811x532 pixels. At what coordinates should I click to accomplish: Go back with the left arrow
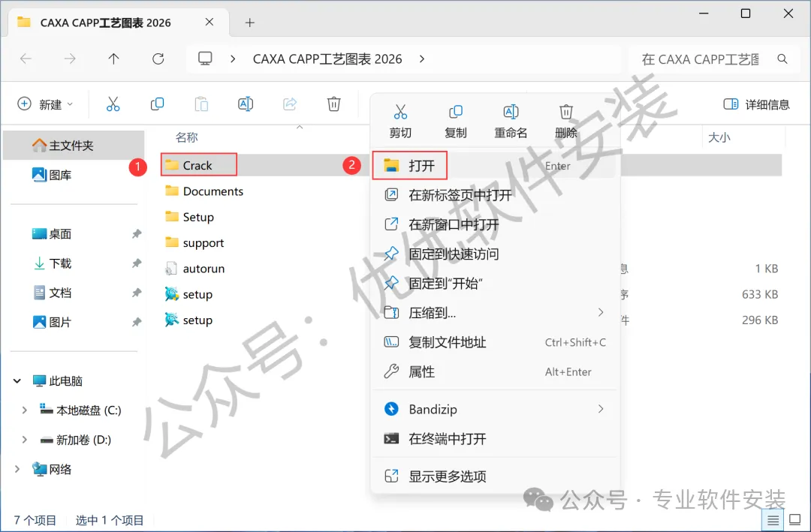coord(26,59)
